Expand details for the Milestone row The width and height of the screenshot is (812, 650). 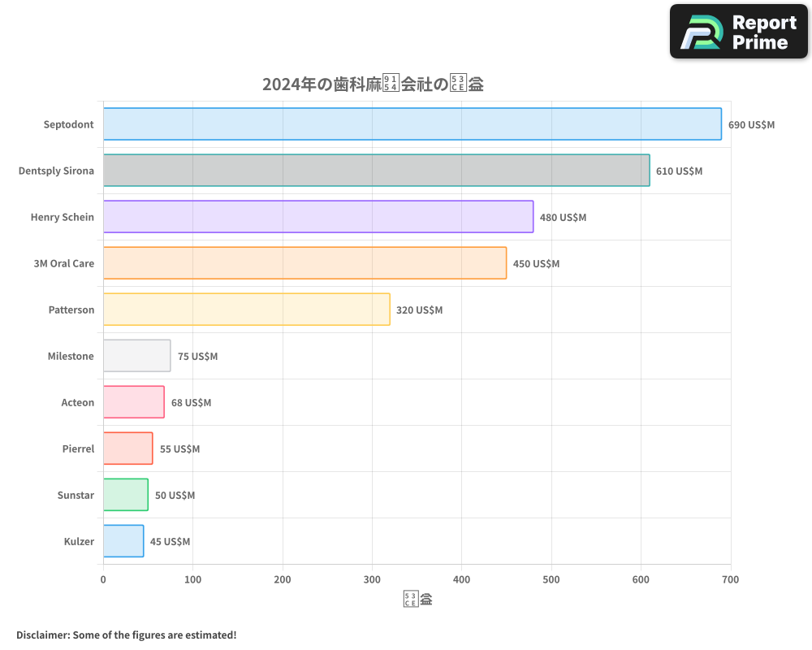pyautogui.click(x=71, y=356)
